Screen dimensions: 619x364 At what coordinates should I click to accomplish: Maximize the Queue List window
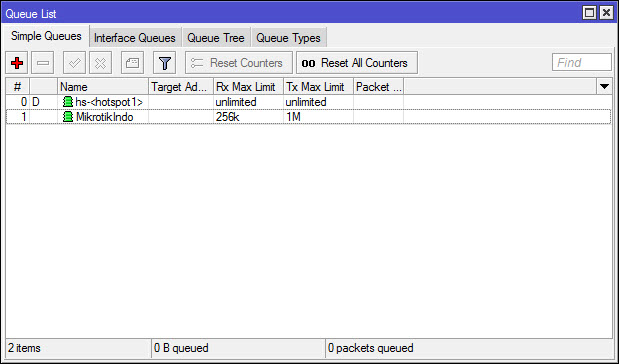[589, 13]
